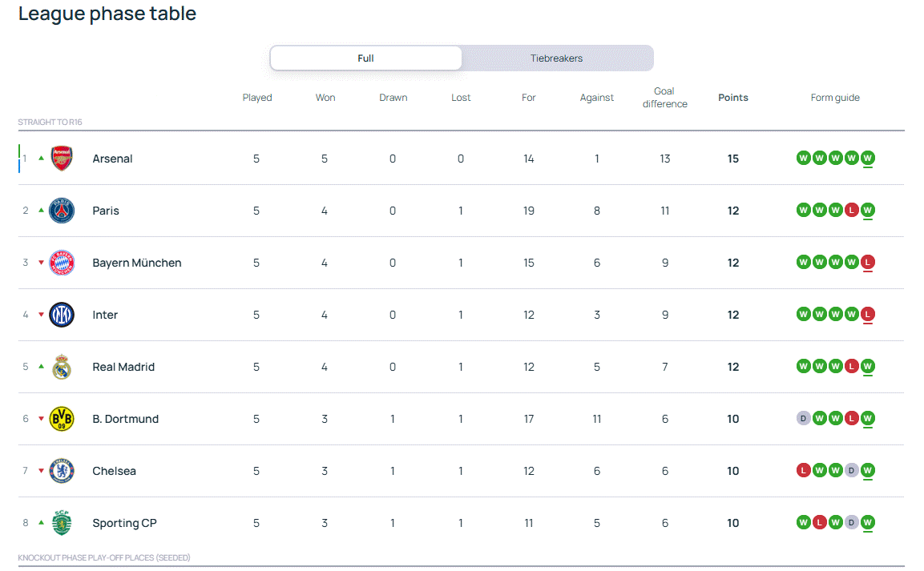Click the Chelsea club badge
924x571 pixels.
[x=62, y=471]
